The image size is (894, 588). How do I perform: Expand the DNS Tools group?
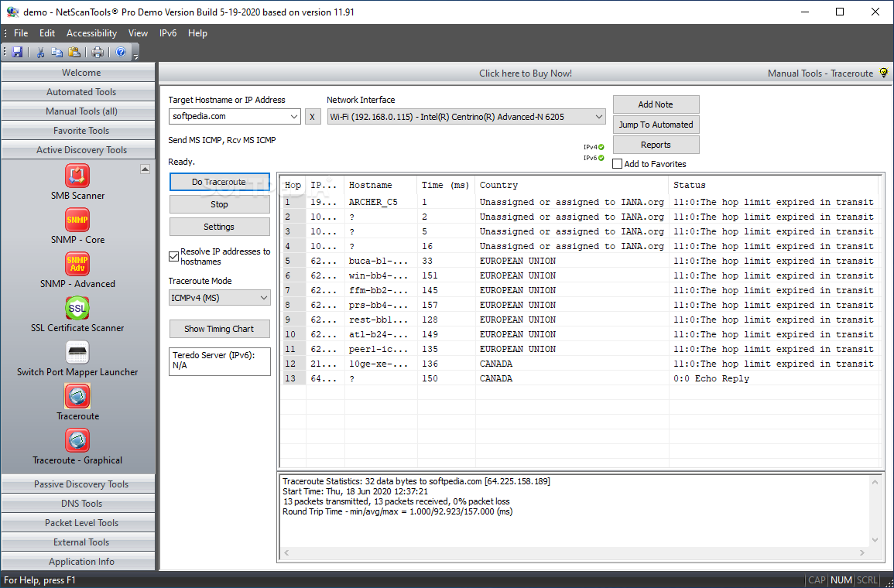pos(78,504)
